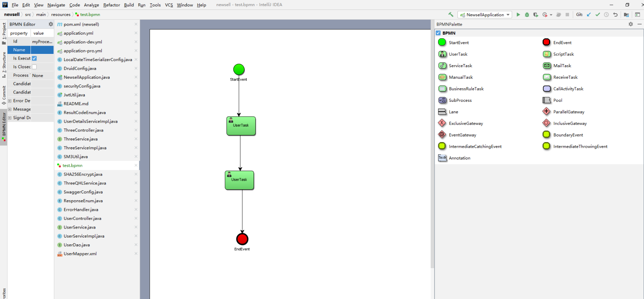Click the Git rollback icon
The height and width of the screenshot is (299, 644).
[615, 15]
